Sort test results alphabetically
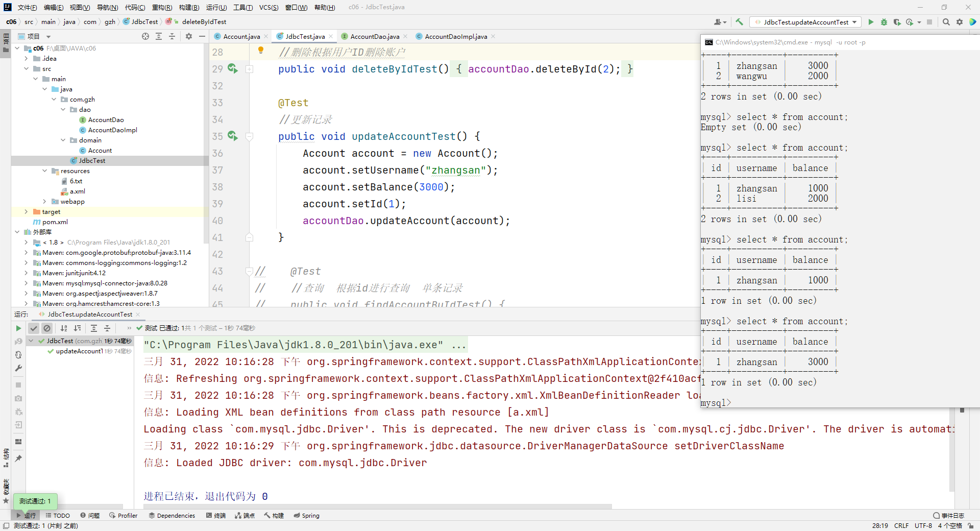 [64, 328]
